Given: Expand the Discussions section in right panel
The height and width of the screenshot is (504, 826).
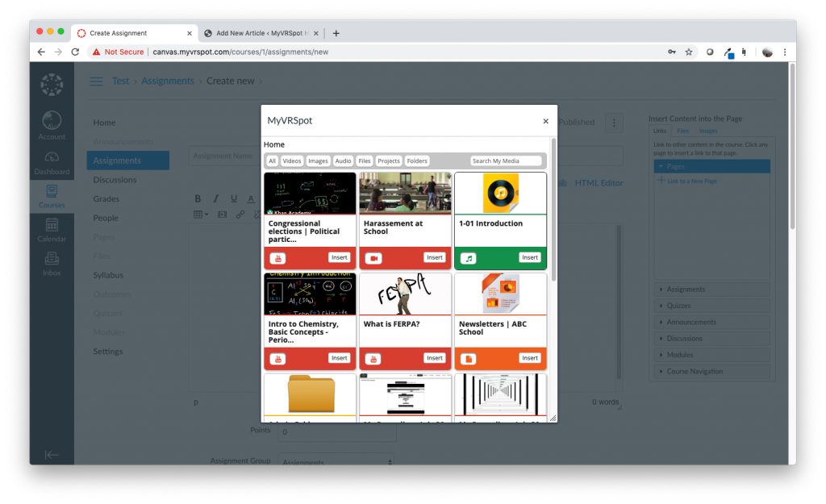Looking at the screenshot, I should click(x=712, y=338).
